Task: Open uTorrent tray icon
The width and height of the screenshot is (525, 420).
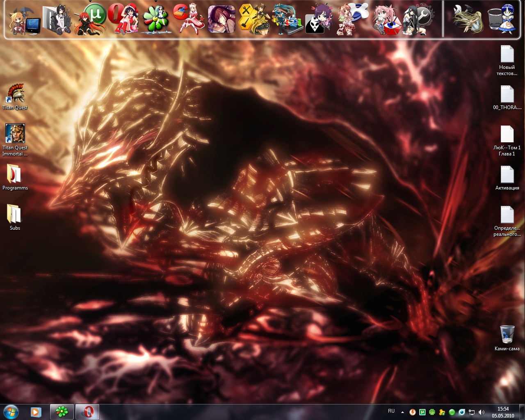Action: (x=422, y=412)
